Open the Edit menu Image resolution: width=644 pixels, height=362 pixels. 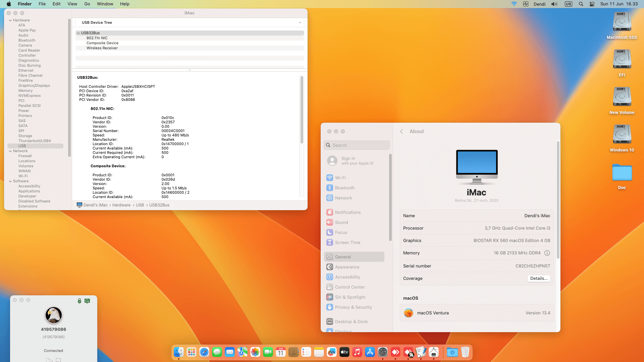[56, 4]
